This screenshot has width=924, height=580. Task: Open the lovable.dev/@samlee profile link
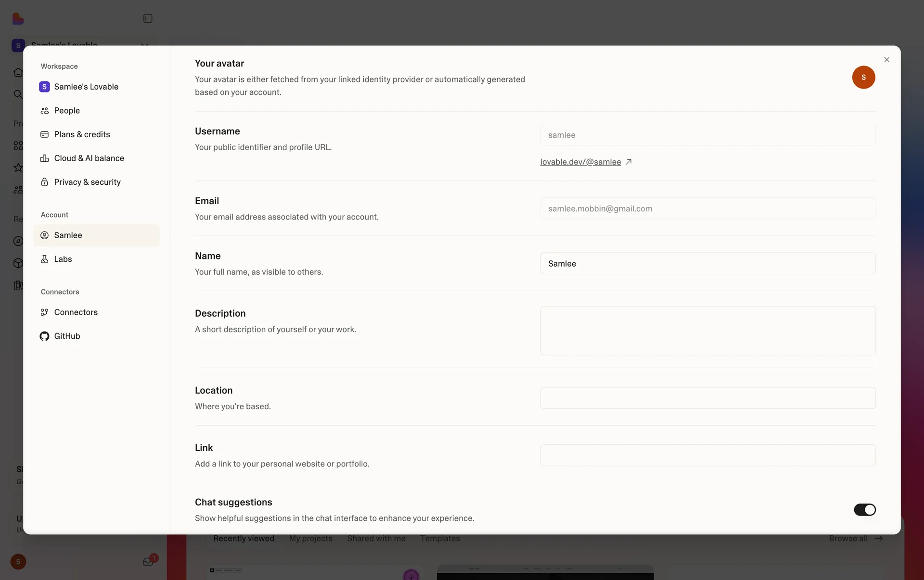click(581, 162)
